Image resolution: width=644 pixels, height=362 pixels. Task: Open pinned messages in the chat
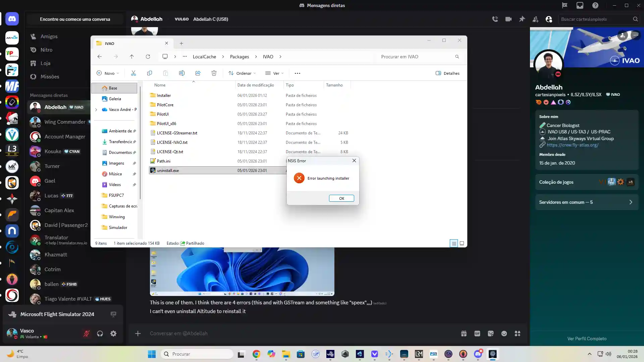point(522,19)
